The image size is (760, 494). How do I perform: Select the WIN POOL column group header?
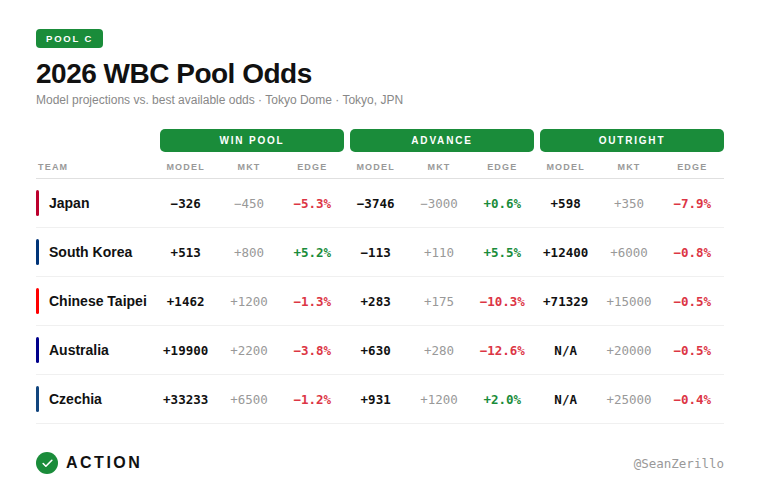pos(251,140)
